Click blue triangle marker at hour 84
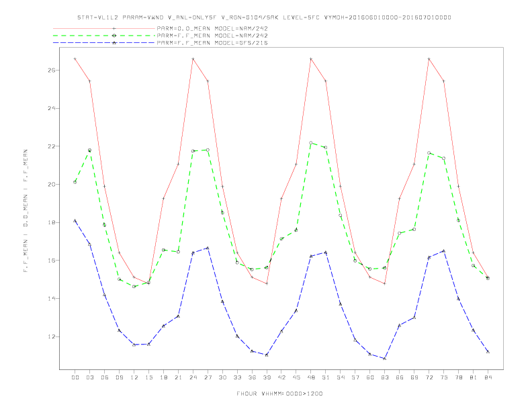 488,352
